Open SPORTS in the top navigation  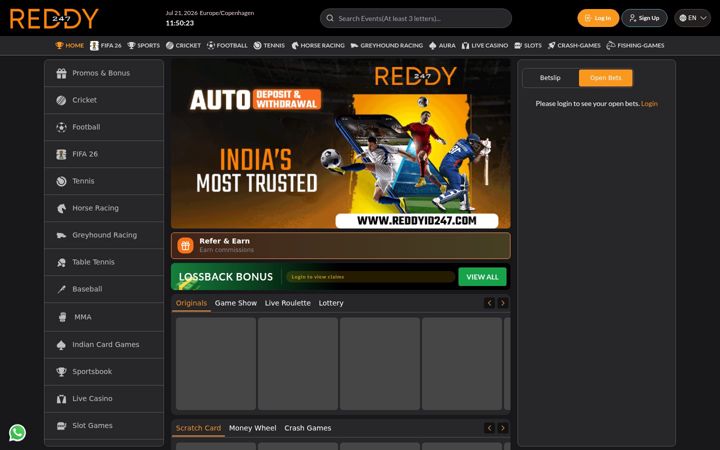click(144, 45)
